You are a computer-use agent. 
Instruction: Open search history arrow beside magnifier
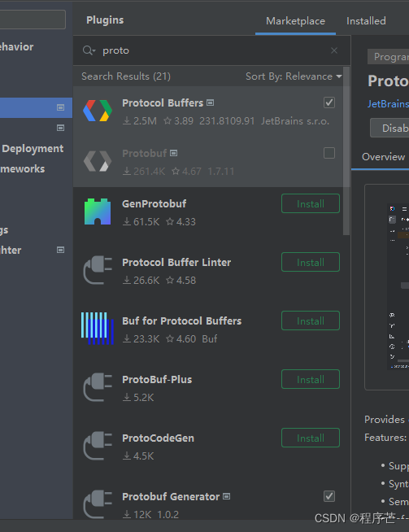click(x=94, y=51)
